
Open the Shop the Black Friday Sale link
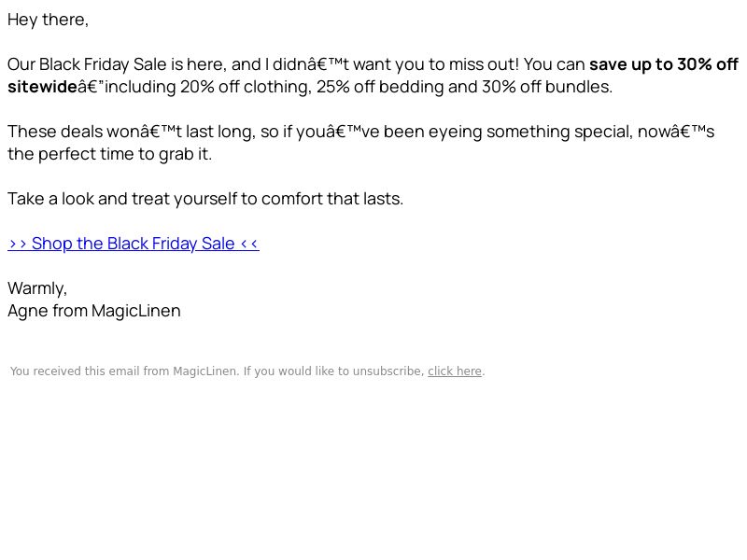pyautogui.click(x=134, y=244)
